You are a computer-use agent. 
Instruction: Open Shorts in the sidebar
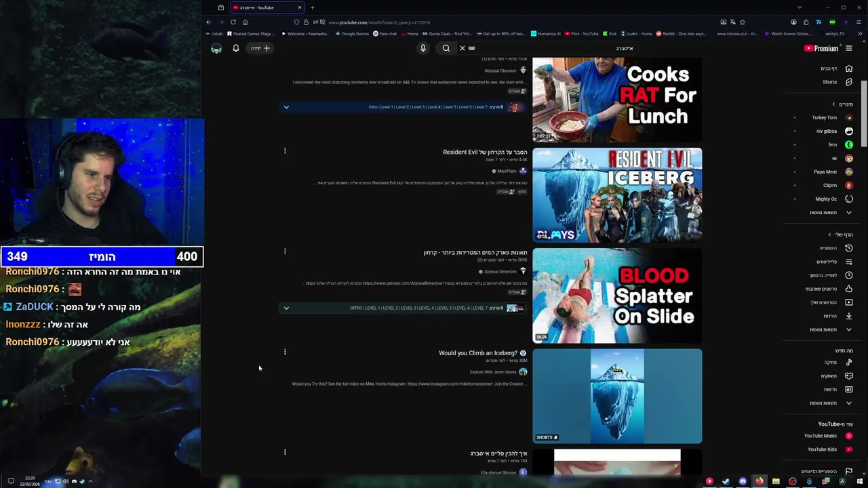(x=849, y=82)
